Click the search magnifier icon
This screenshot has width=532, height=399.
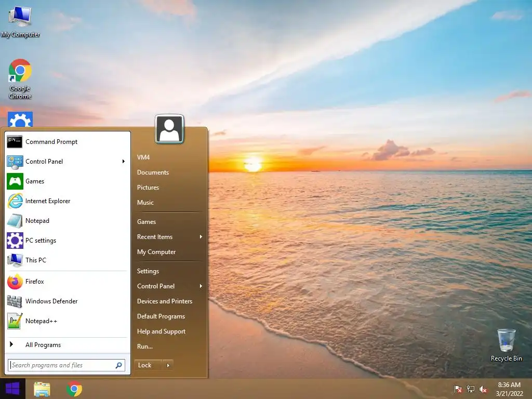point(119,365)
